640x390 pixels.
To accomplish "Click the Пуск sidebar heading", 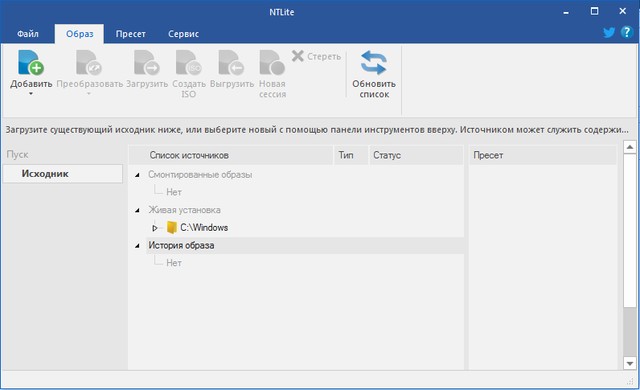I will [x=18, y=155].
